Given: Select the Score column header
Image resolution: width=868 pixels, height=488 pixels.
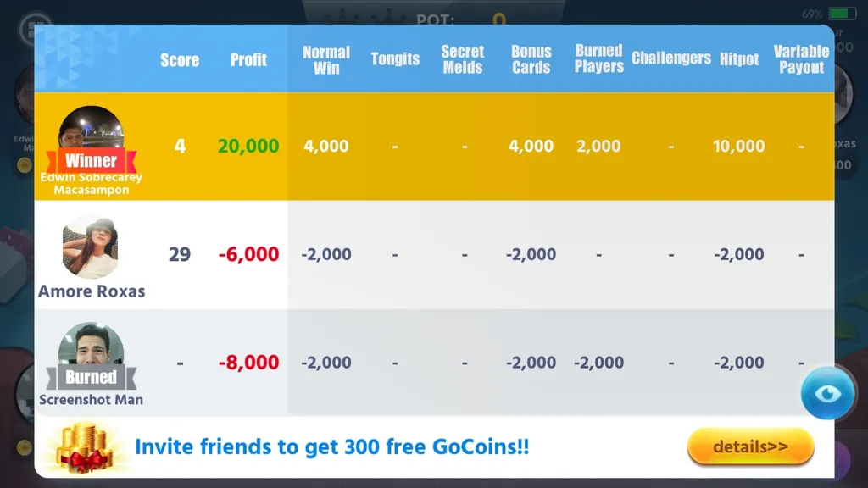Looking at the screenshot, I should tap(180, 60).
